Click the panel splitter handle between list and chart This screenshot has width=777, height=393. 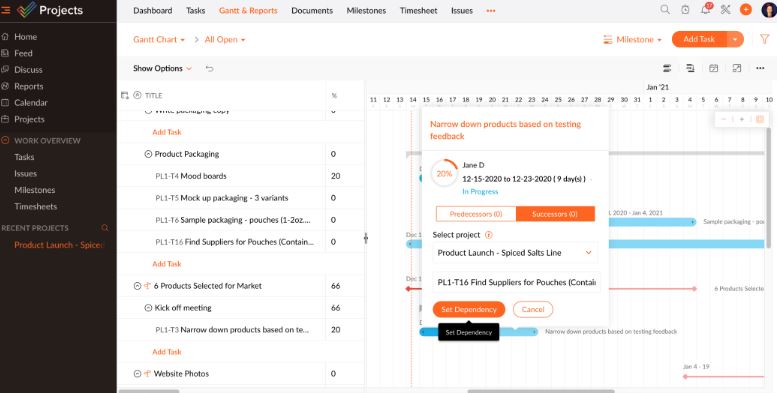[366, 238]
